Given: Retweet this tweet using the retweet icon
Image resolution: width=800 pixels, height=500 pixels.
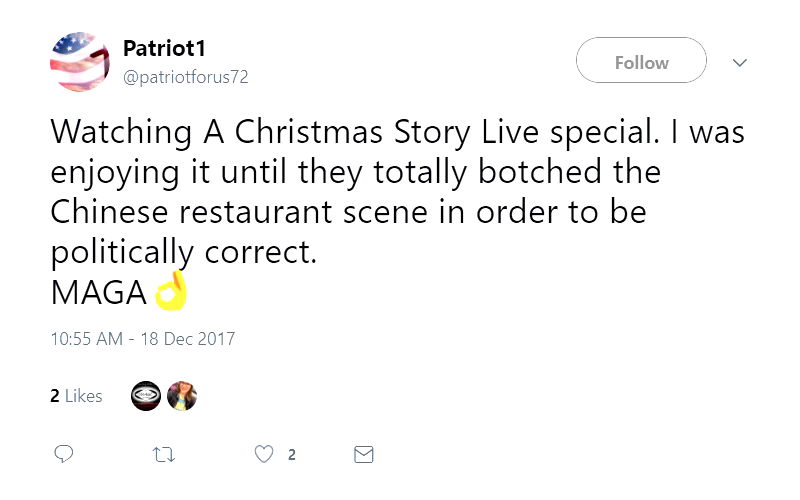Looking at the screenshot, I should pyautogui.click(x=163, y=454).
